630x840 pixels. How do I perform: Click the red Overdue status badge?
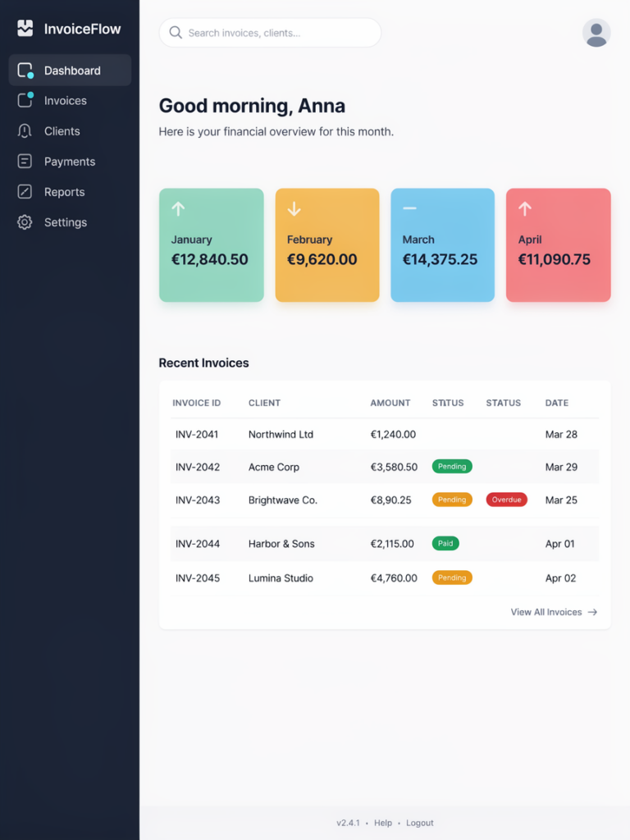point(506,500)
